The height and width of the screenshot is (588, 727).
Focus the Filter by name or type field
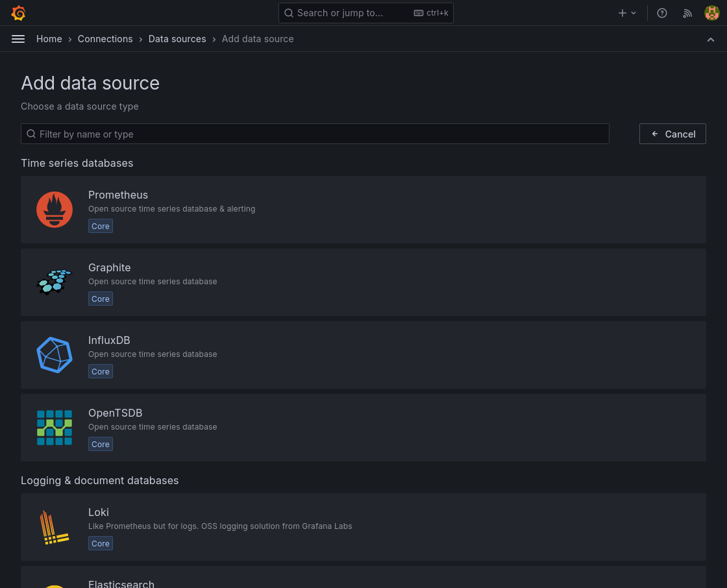(315, 134)
